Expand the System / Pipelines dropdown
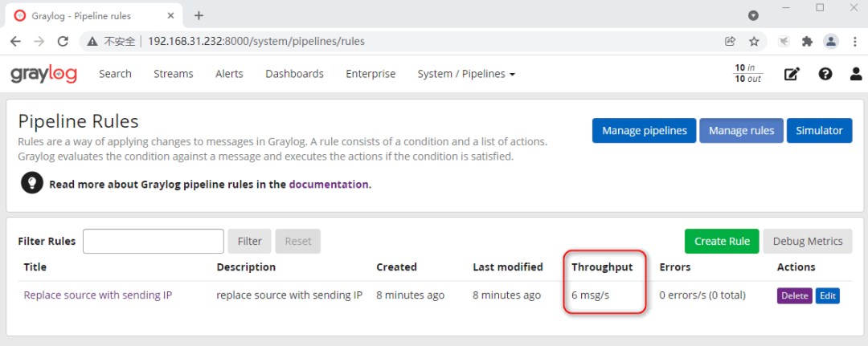The image size is (868, 346). tap(466, 74)
